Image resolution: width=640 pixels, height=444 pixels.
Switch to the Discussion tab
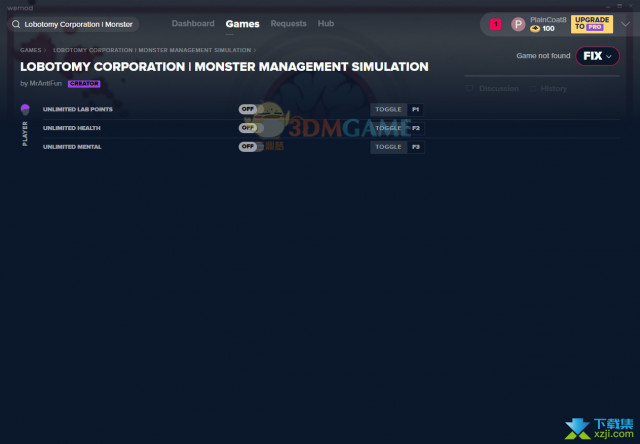click(x=499, y=89)
